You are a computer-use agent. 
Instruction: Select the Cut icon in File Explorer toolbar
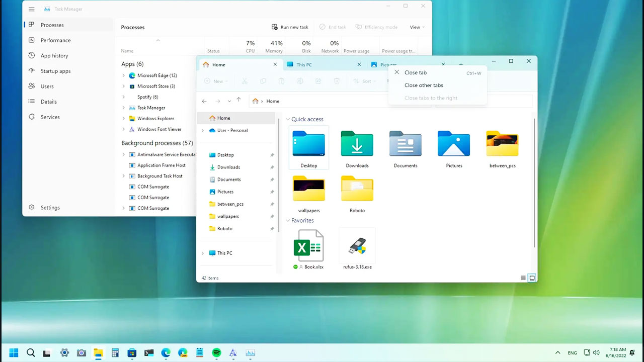(x=245, y=81)
